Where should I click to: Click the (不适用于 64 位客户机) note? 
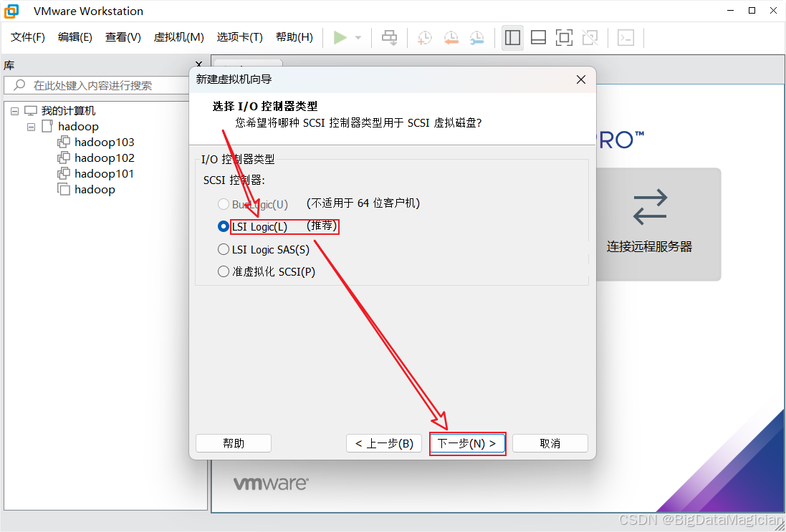click(x=363, y=203)
